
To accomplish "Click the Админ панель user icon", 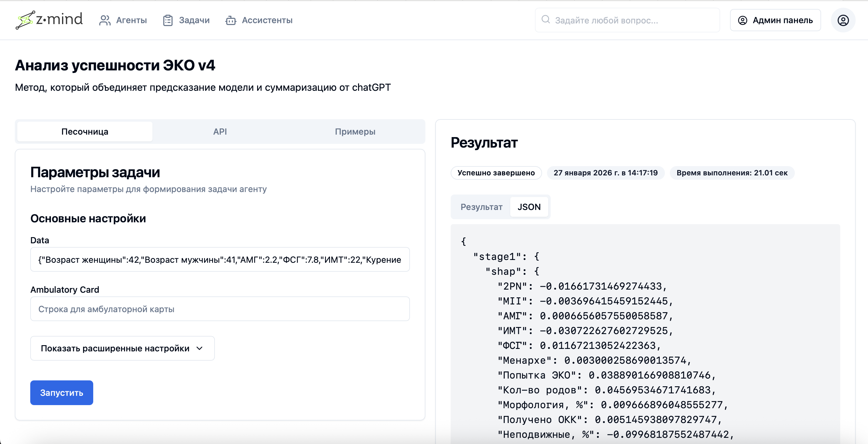I will [x=742, y=20].
